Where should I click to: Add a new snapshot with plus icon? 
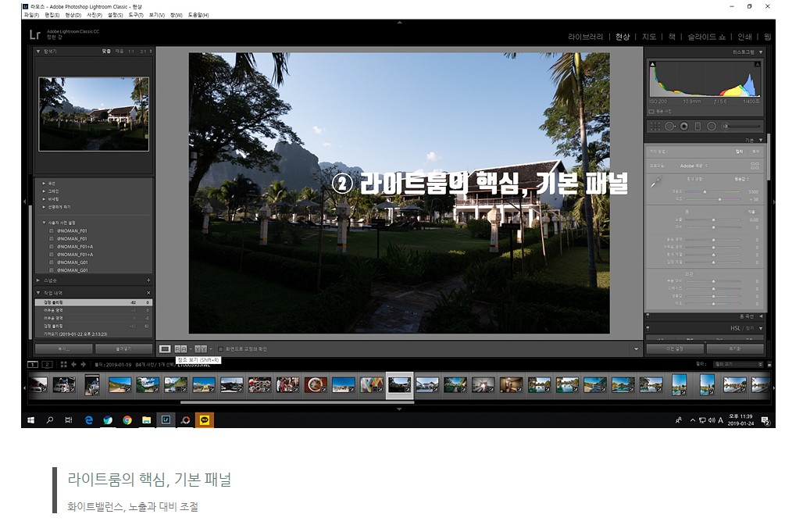point(148,280)
